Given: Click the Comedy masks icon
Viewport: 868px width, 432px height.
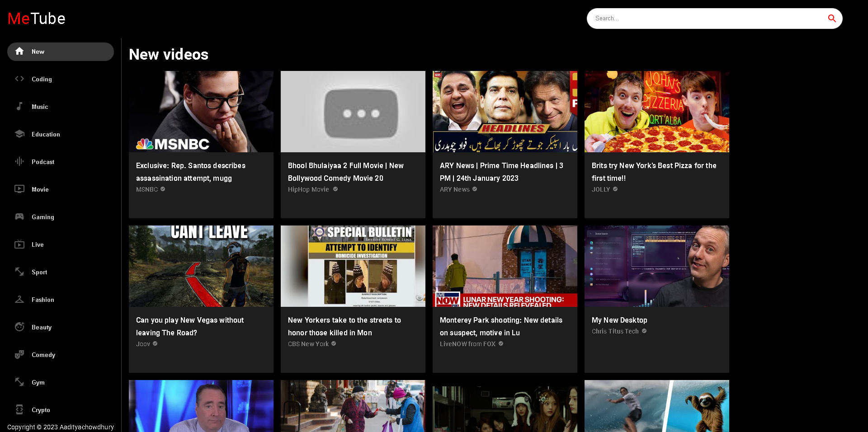Looking at the screenshot, I should (19, 354).
